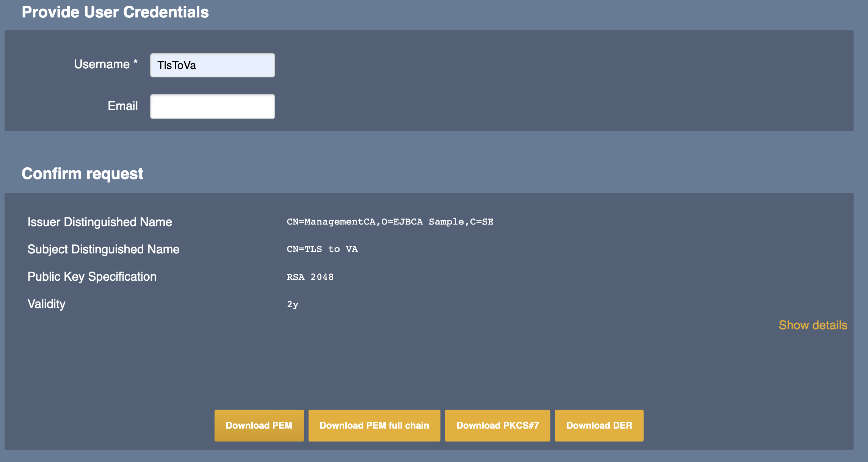Click the Public Key Specification label
Image resolution: width=868 pixels, height=462 pixels.
92,277
